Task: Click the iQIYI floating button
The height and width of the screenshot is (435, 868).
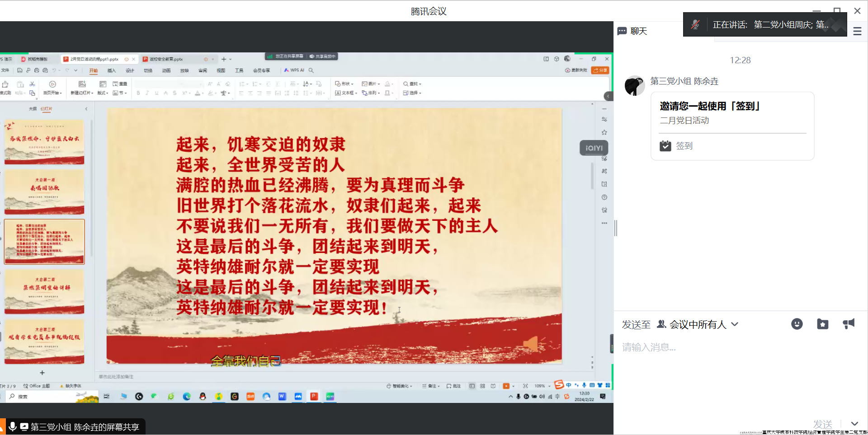Action: point(594,148)
